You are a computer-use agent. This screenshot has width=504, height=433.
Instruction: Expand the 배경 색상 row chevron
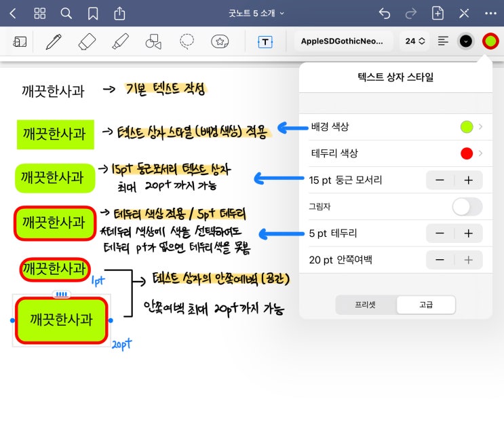point(480,127)
